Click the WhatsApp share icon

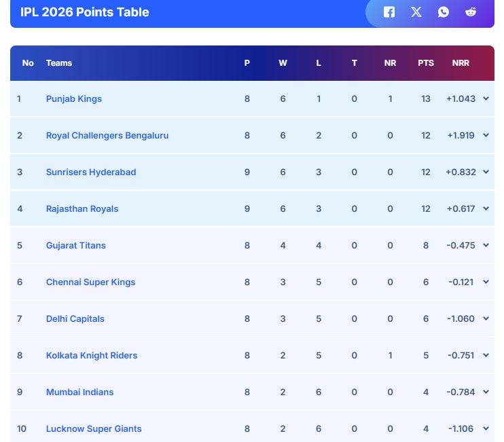444,12
